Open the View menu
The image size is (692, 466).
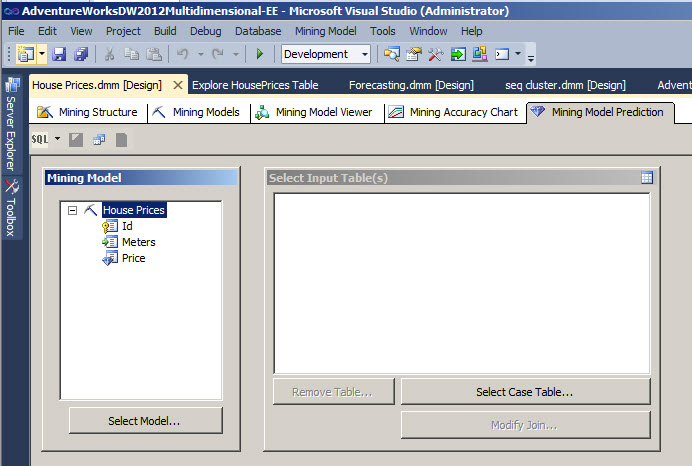coord(82,31)
